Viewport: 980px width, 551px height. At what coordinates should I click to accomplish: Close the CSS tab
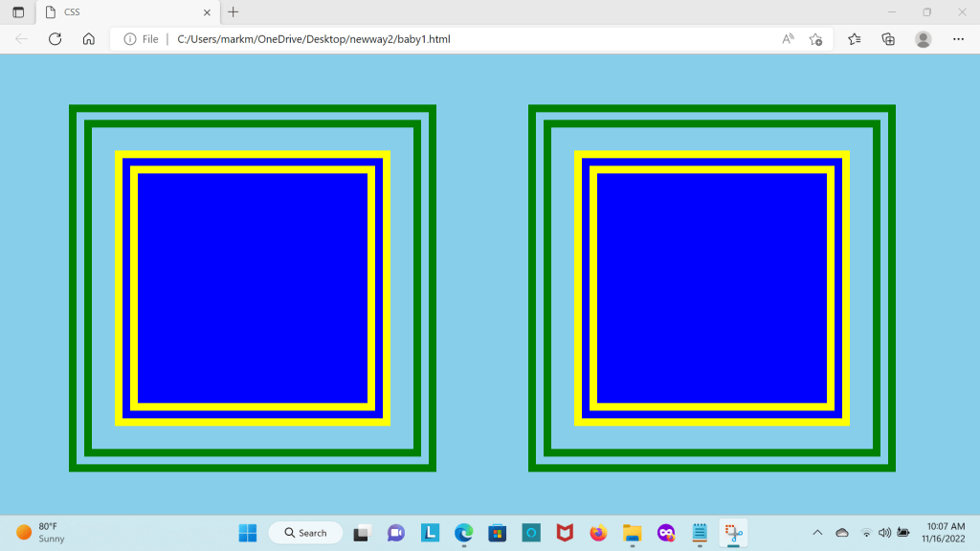coord(205,12)
